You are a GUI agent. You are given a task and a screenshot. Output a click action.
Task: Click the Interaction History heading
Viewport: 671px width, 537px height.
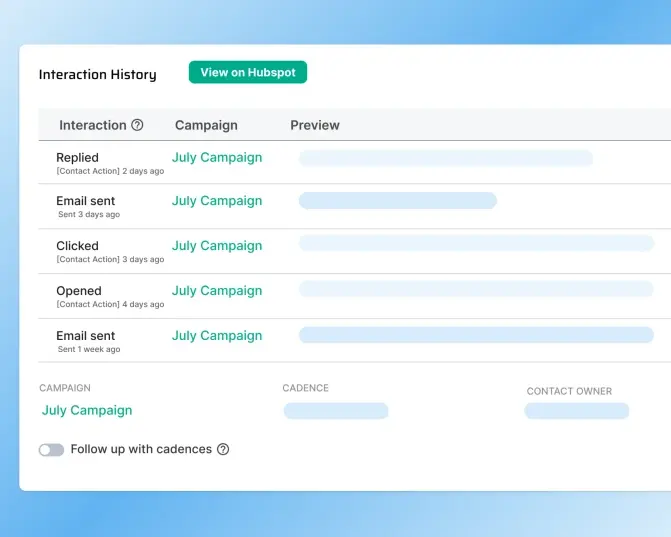click(x=98, y=74)
